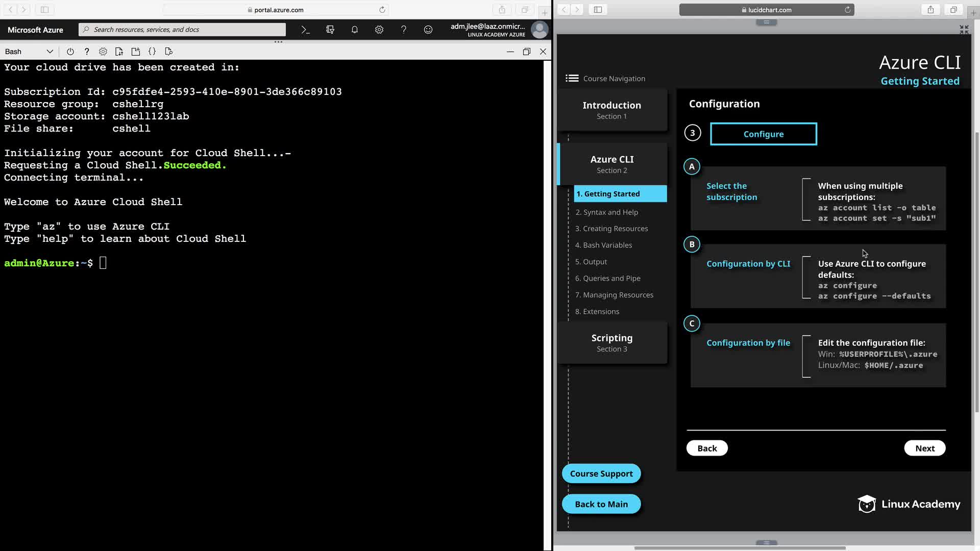The width and height of the screenshot is (980, 551).
Task: Open the web preview icon in the Cloud Shell toolbar
Action: 169,52
